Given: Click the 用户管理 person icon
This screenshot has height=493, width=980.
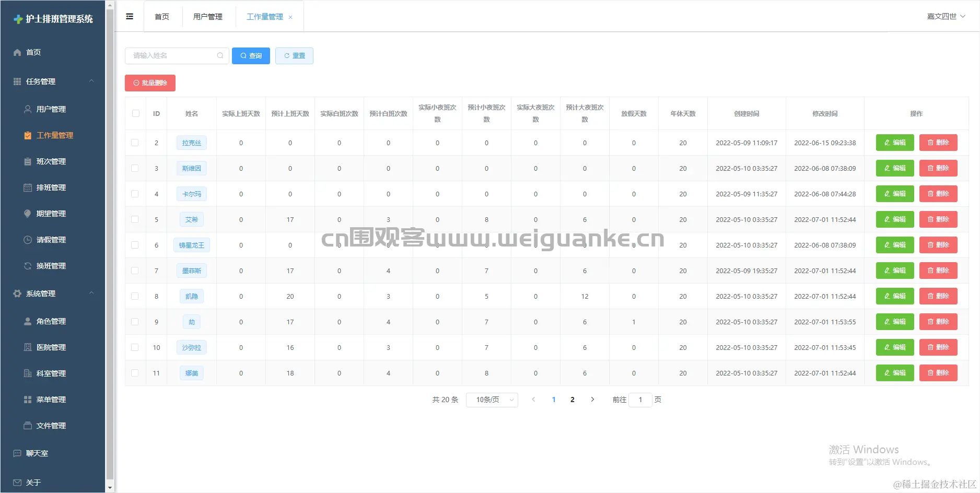Looking at the screenshot, I should 28,109.
